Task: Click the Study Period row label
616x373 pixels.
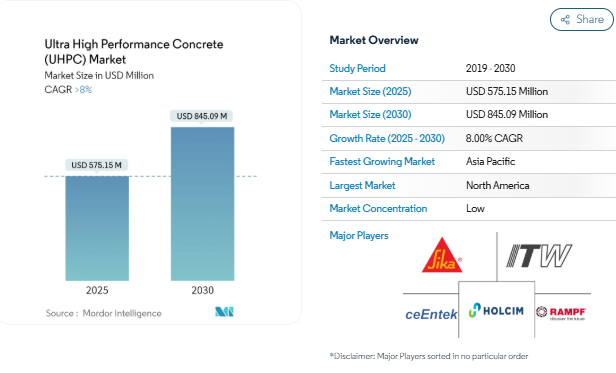Action: click(x=357, y=68)
